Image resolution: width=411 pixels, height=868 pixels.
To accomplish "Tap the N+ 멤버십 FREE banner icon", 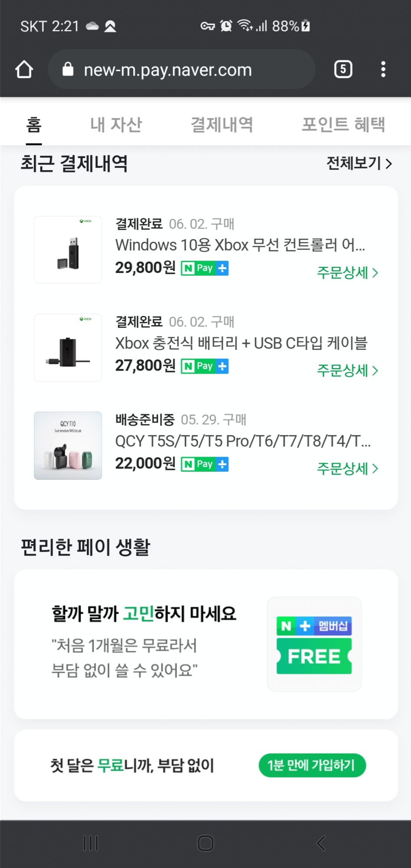I will click(x=314, y=644).
